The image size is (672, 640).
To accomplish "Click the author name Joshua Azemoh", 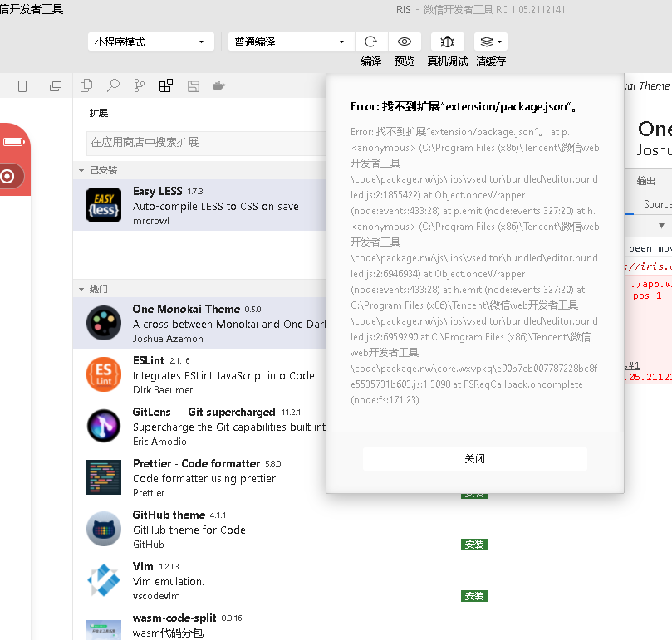I will [x=168, y=339].
